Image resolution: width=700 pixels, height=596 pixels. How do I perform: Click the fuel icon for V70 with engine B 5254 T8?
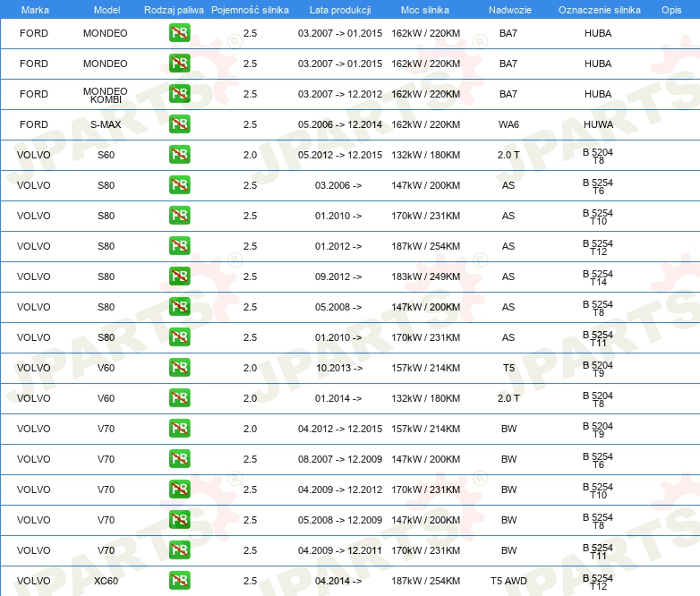[179, 520]
